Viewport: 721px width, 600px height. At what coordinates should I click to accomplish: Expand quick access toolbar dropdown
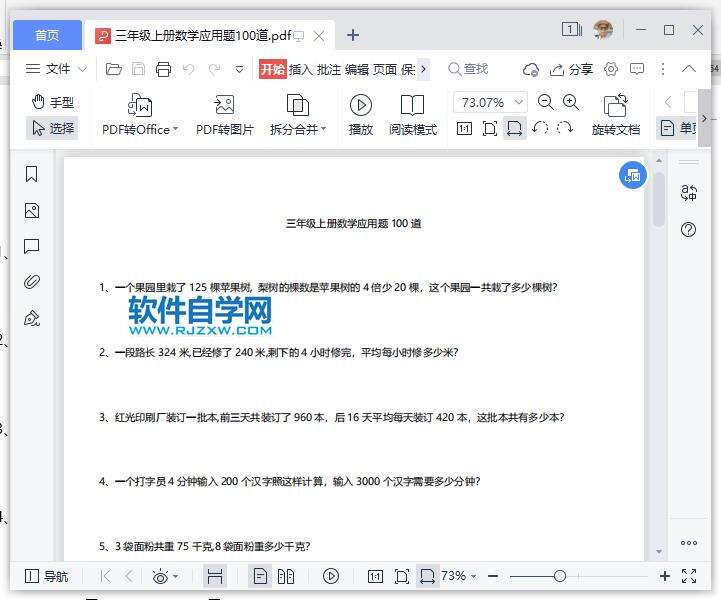(x=239, y=70)
